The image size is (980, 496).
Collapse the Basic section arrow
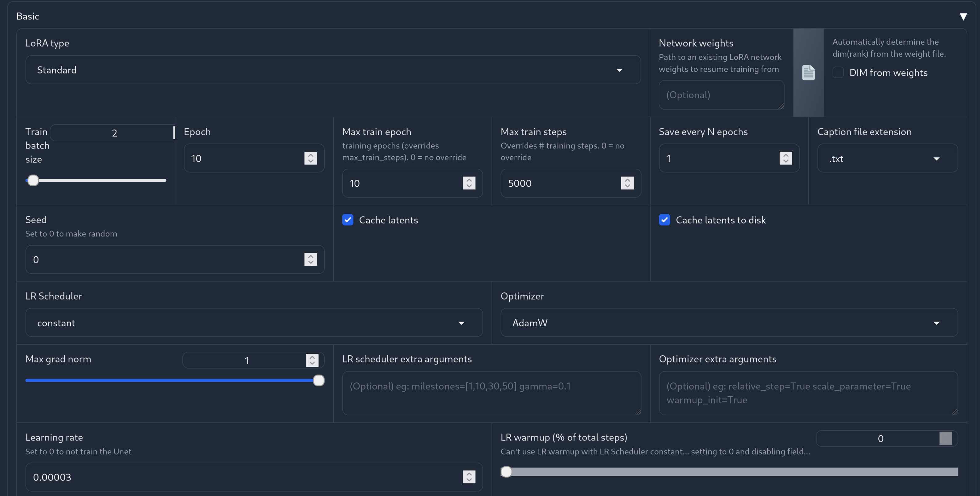click(963, 17)
